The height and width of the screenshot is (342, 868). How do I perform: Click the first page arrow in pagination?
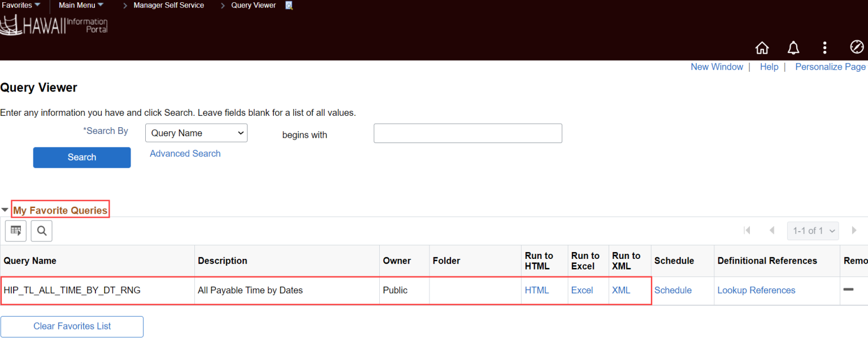coord(747,230)
